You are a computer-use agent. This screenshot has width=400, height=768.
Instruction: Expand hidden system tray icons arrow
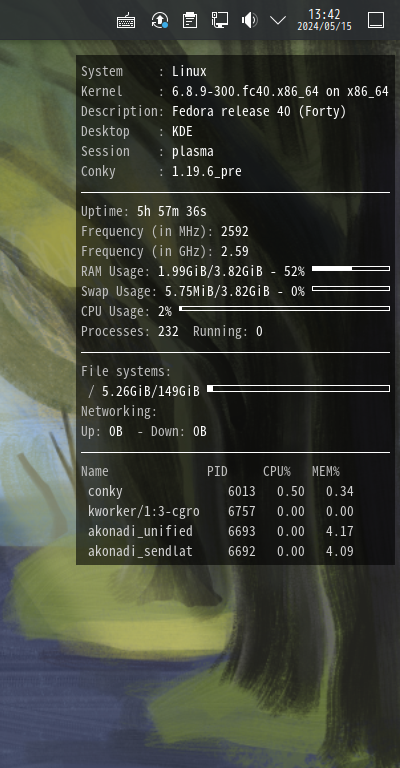[x=278, y=20]
